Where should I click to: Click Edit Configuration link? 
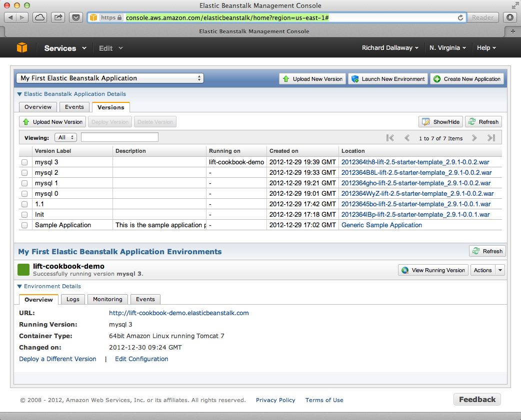point(141,359)
